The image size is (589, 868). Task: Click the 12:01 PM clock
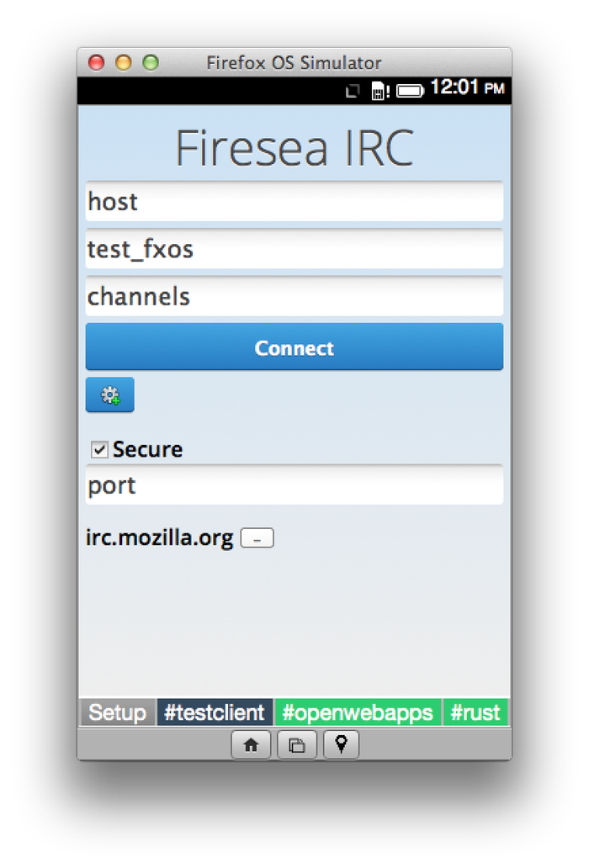point(467,87)
